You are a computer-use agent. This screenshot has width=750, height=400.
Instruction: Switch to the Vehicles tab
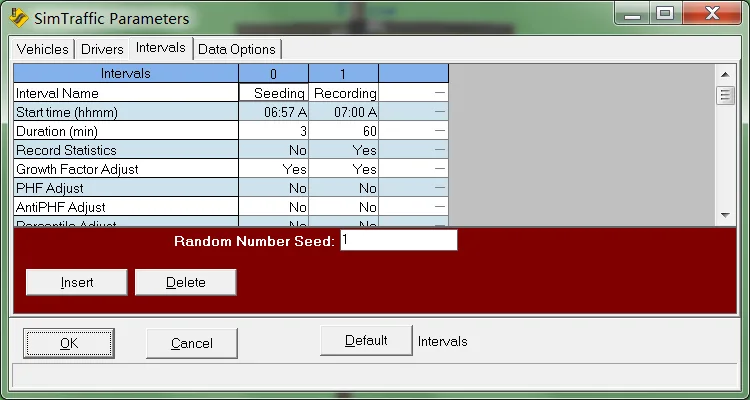43,49
